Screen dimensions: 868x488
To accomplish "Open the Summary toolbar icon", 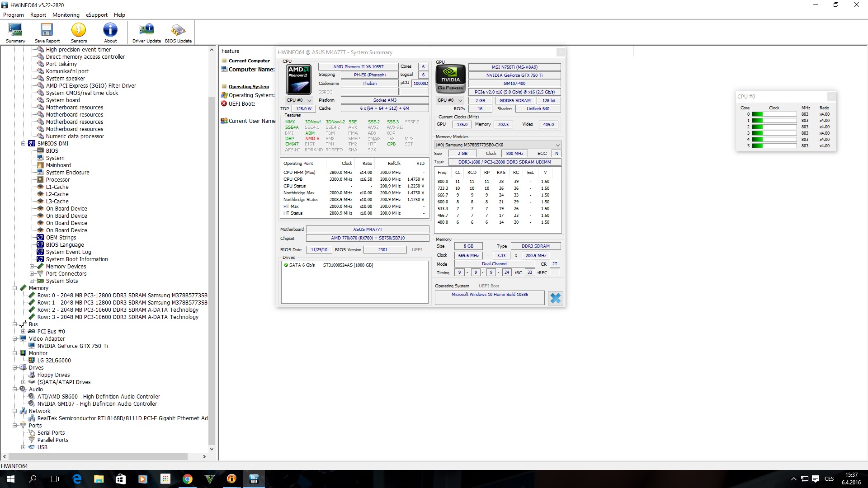I will 15,33.
